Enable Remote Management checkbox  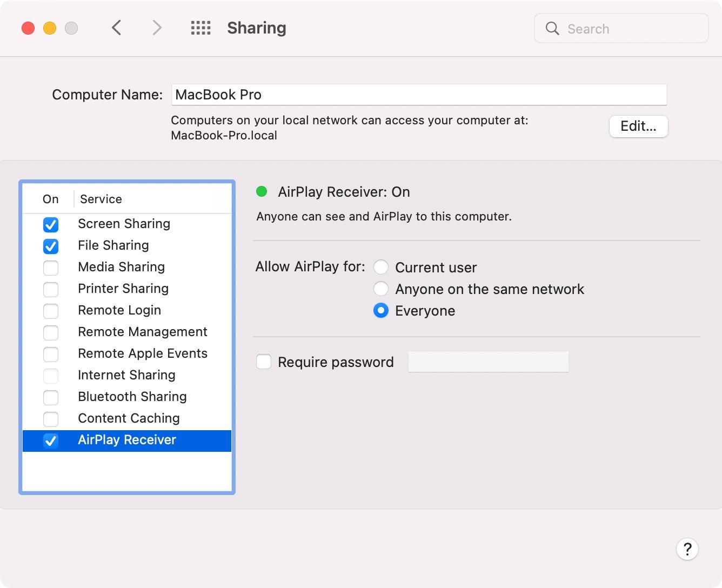[51, 332]
